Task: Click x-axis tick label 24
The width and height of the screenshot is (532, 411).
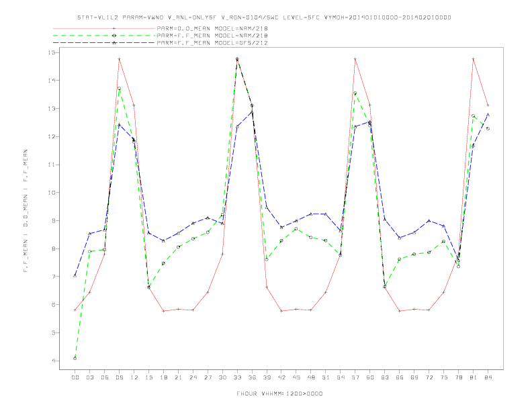Action: coord(193,377)
